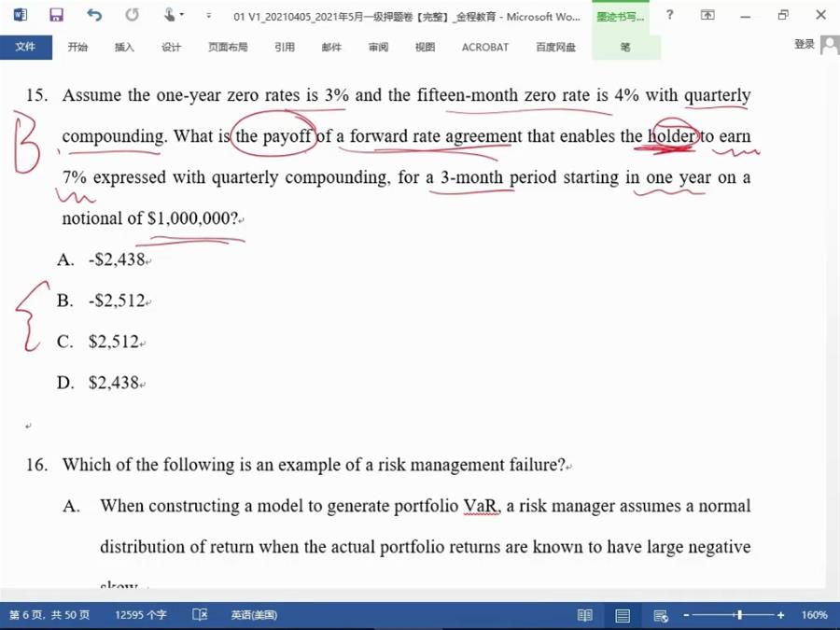Undo the last action
The image size is (840, 630).
click(x=94, y=15)
